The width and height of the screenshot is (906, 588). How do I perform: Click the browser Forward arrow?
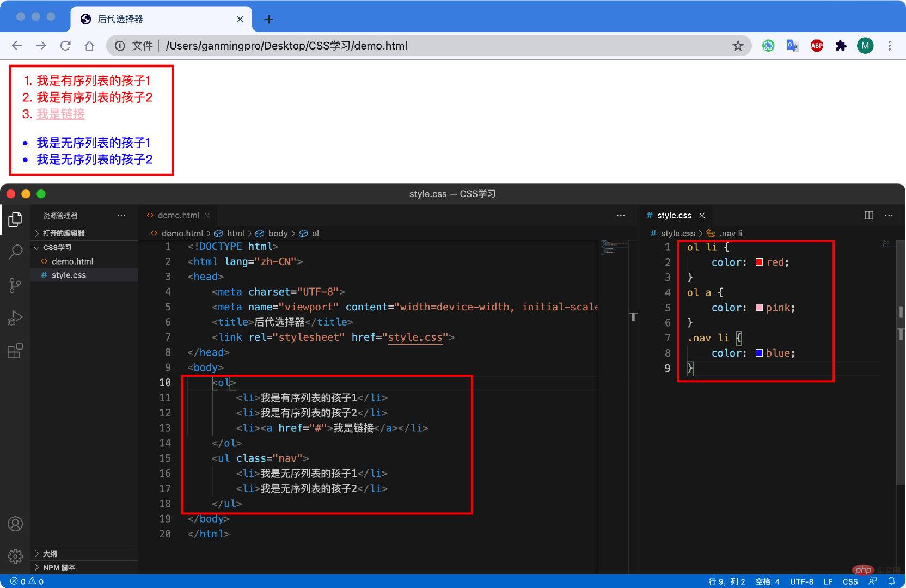point(41,46)
